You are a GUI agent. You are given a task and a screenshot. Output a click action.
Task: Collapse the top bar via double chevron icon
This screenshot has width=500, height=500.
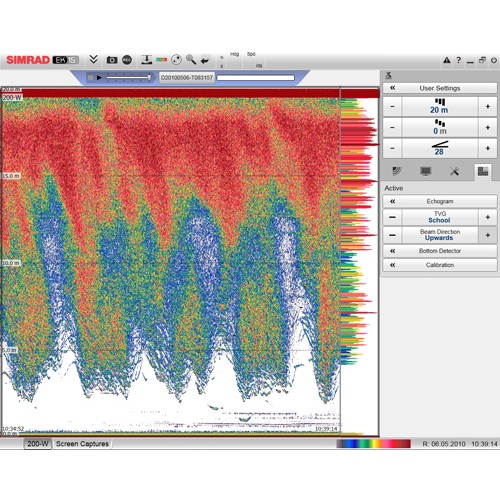point(94,60)
